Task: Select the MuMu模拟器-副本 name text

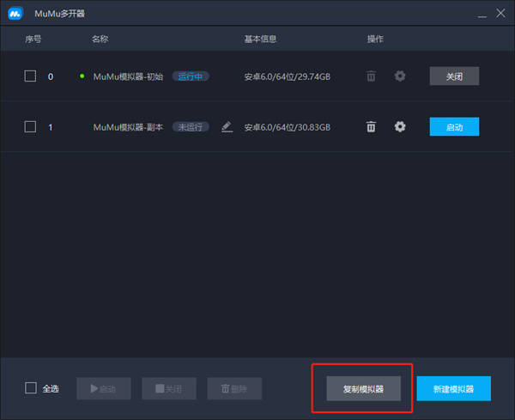Action: click(x=128, y=127)
